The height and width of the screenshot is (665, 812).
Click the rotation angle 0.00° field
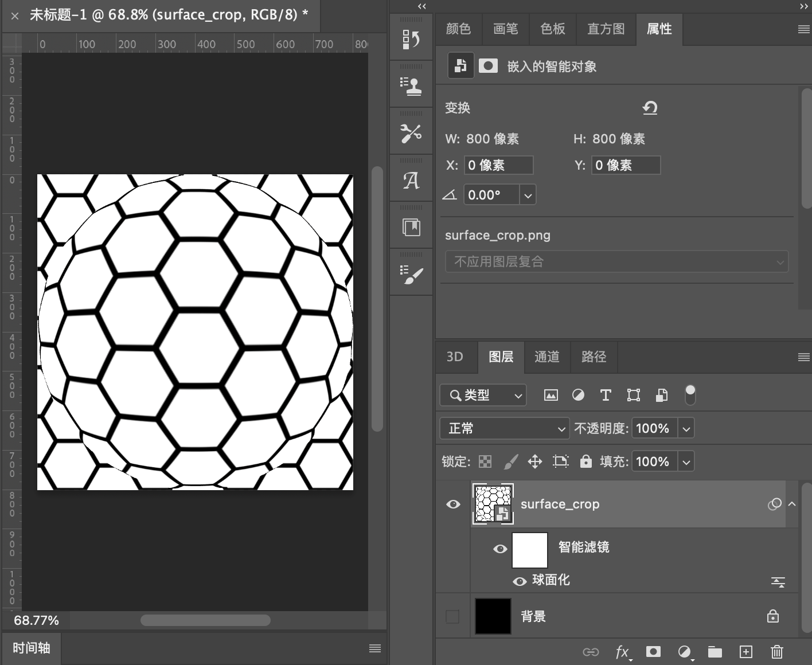point(491,195)
